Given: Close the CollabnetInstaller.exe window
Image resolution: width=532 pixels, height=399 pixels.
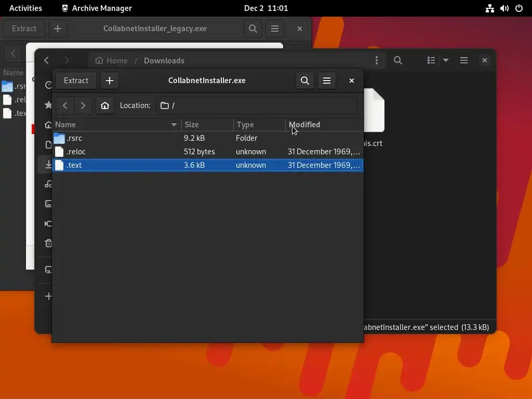Looking at the screenshot, I should coord(352,81).
